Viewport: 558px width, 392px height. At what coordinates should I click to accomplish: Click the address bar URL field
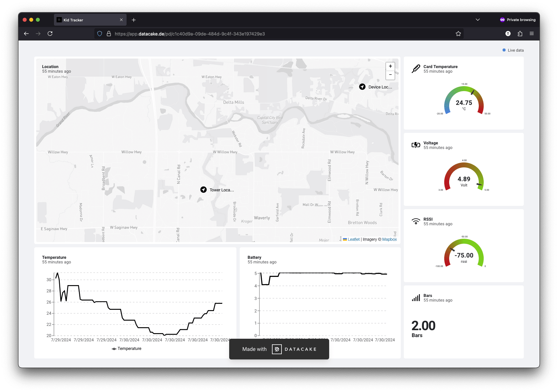(x=279, y=34)
